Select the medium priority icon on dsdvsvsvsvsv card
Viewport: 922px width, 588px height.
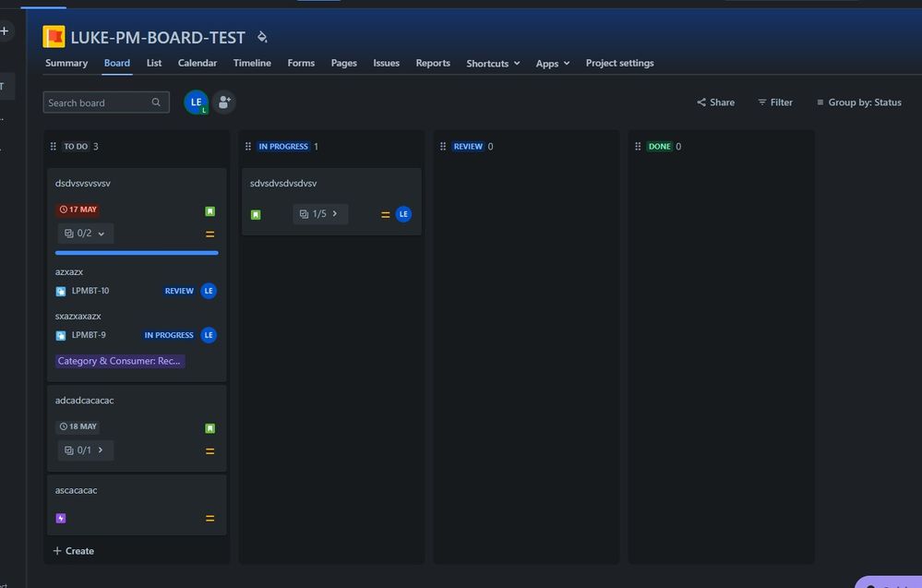[x=210, y=233]
